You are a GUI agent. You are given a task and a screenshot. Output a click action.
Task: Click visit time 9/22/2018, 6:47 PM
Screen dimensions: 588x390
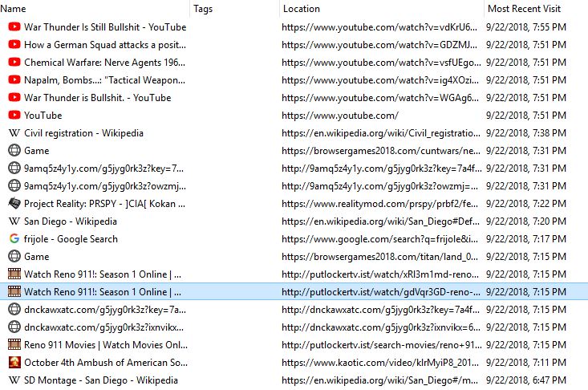(526, 380)
